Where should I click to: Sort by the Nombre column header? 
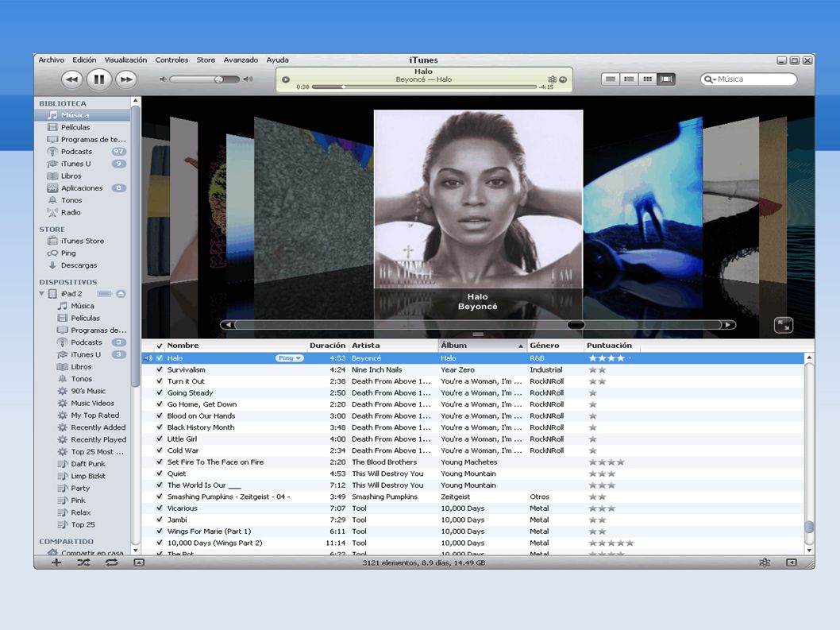tap(235, 346)
